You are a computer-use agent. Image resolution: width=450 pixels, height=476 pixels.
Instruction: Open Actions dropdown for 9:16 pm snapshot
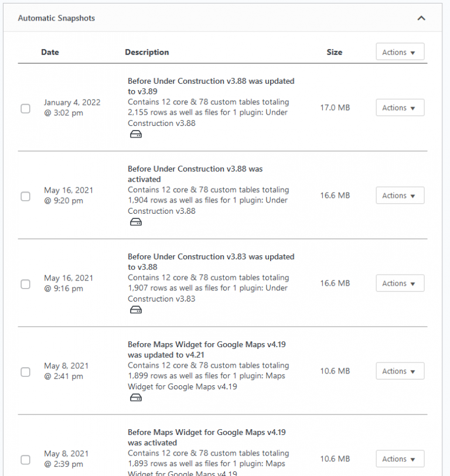(x=400, y=283)
